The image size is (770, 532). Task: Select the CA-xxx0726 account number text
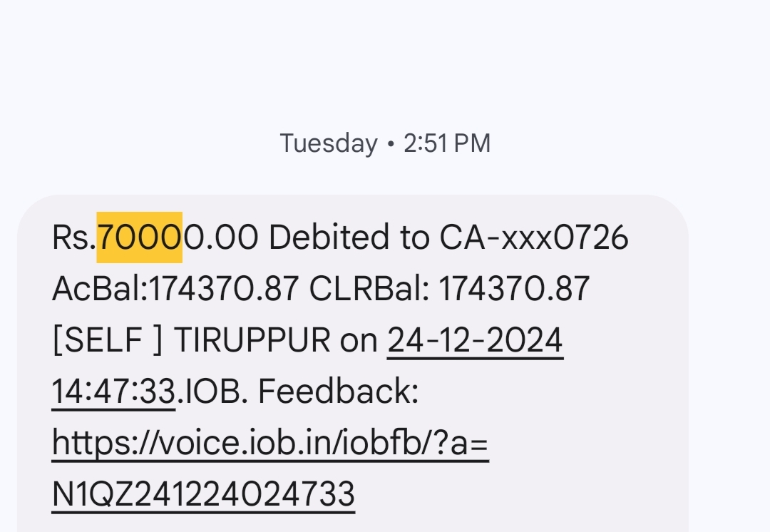534,237
